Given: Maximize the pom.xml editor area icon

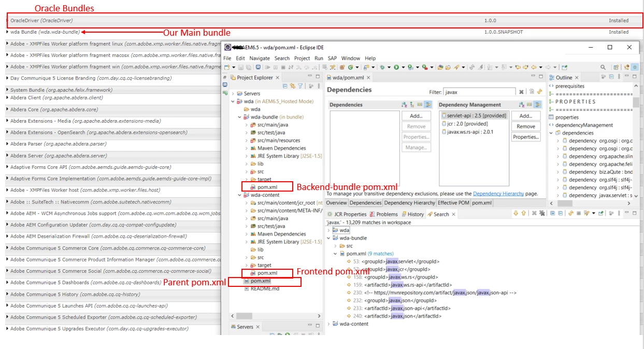Looking at the screenshot, I should point(541,77).
